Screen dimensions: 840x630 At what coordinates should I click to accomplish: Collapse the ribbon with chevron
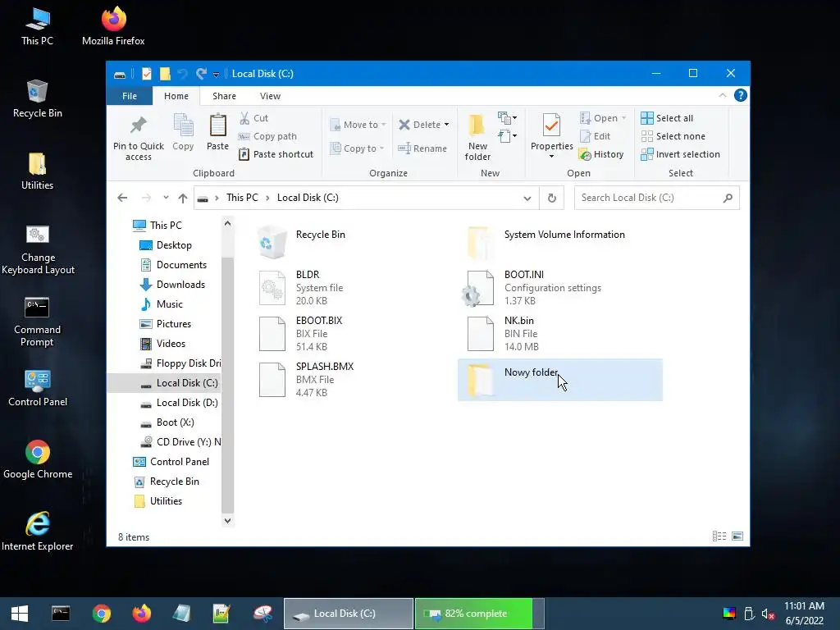(722, 95)
